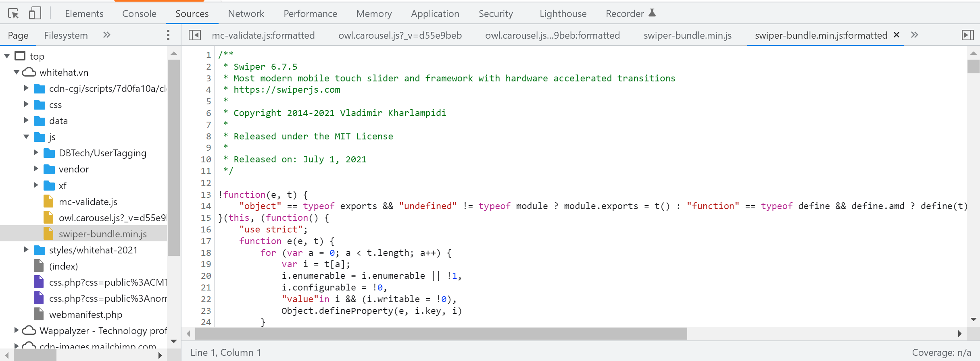Open the Security panel
Viewport: 980px width, 361px height.
point(496,14)
